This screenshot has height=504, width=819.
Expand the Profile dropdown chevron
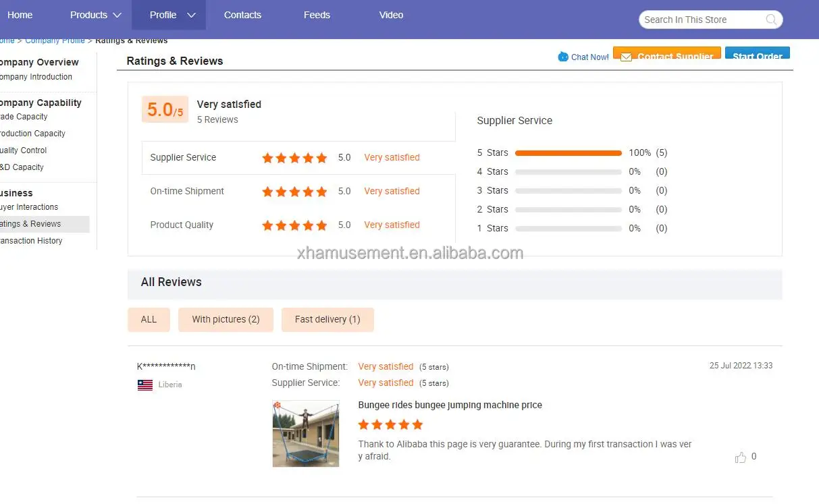[191, 15]
